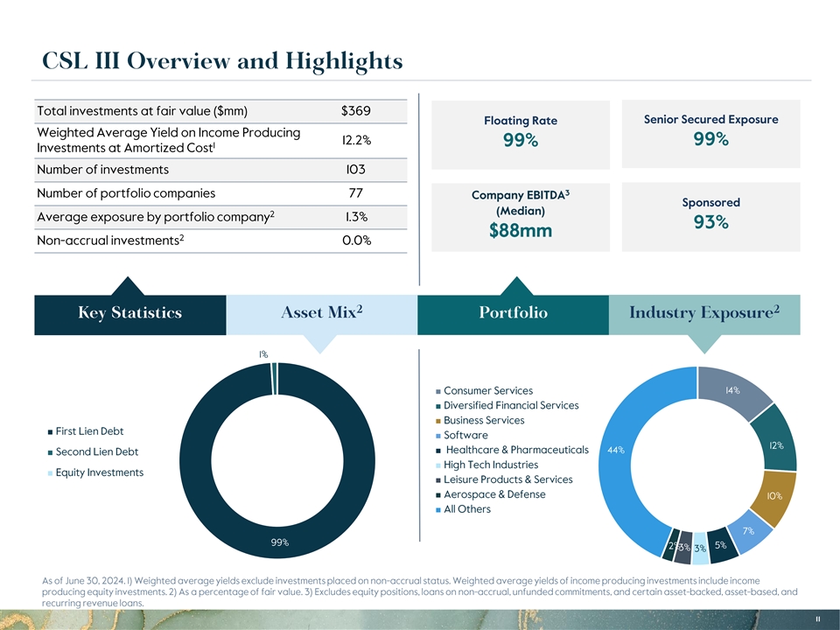Click the Consumer Services legend entry
840x630 pixels.
tap(487, 390)
